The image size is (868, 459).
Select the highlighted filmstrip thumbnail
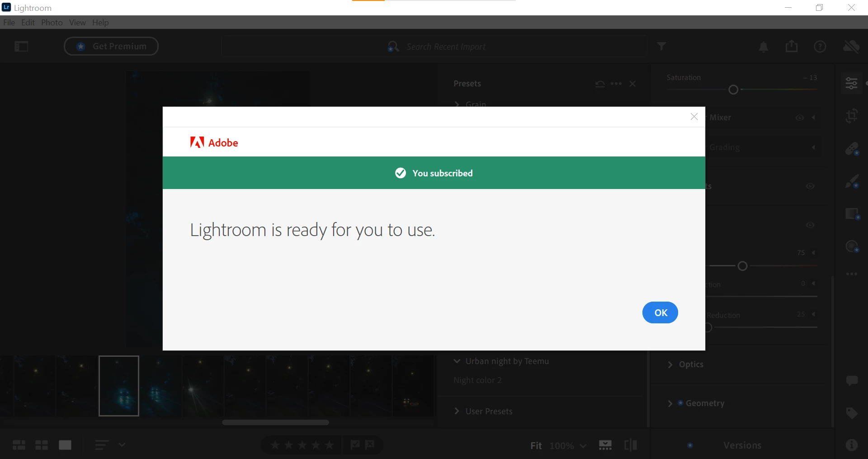119,386
